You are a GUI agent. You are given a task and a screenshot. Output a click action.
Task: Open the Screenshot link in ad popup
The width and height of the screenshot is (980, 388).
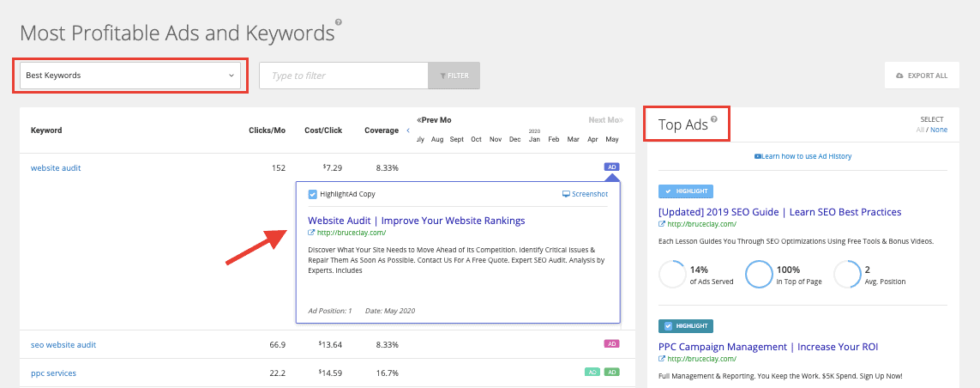point(585,194)
